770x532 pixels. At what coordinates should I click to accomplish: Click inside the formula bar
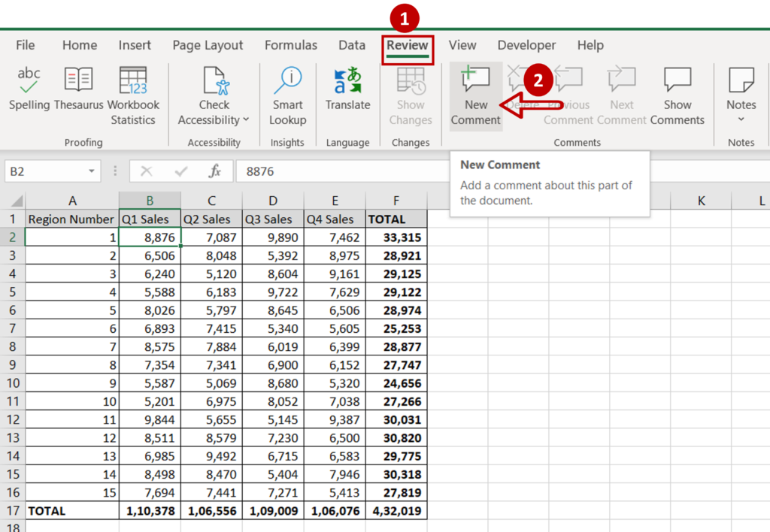click(x=338, y=171)
